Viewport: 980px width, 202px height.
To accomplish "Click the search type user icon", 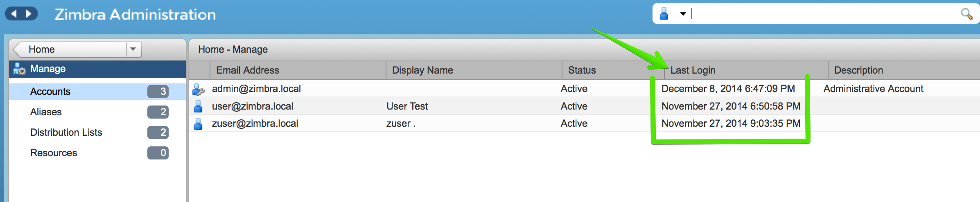I will pyautogui.click(x=664, y=14).
